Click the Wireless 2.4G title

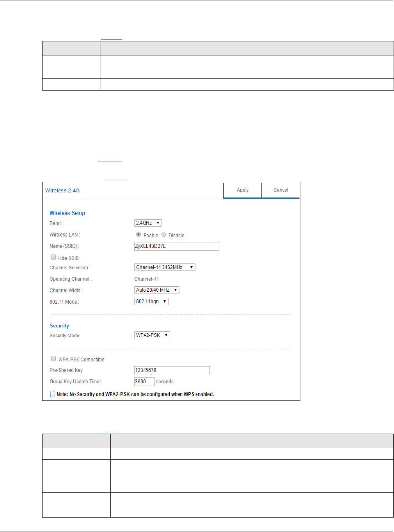pyautogui.click(x=62, y=190)
